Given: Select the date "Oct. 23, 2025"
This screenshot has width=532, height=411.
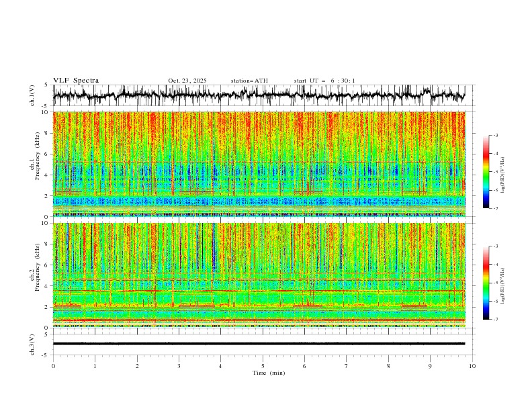Looking at the screenshot, I should pyautogui.click(x=187, y=81).
